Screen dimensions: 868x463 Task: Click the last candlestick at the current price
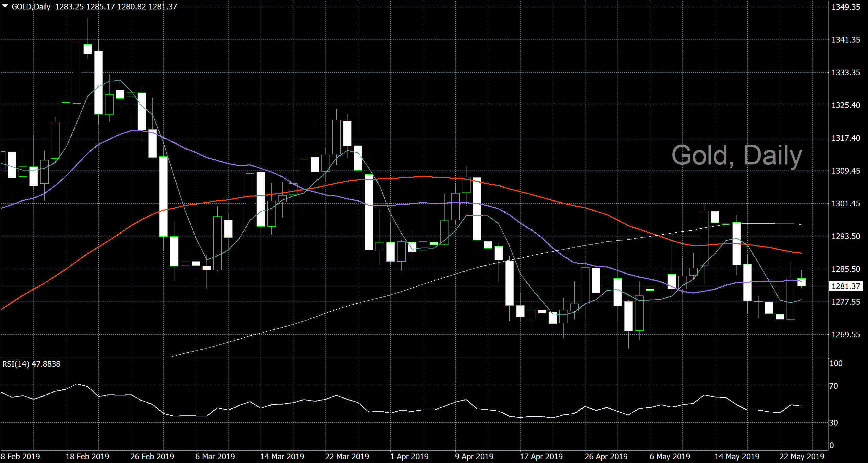(801, 282)
